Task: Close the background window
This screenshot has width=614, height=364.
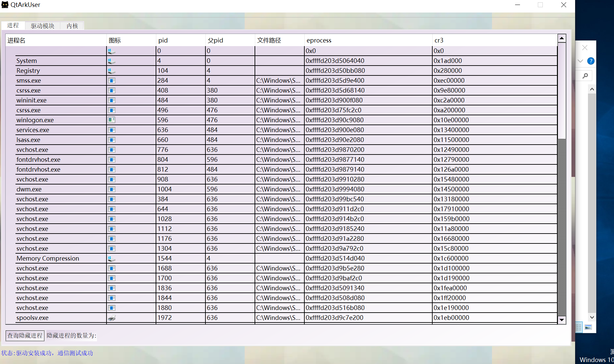Action: coord(585,48)
